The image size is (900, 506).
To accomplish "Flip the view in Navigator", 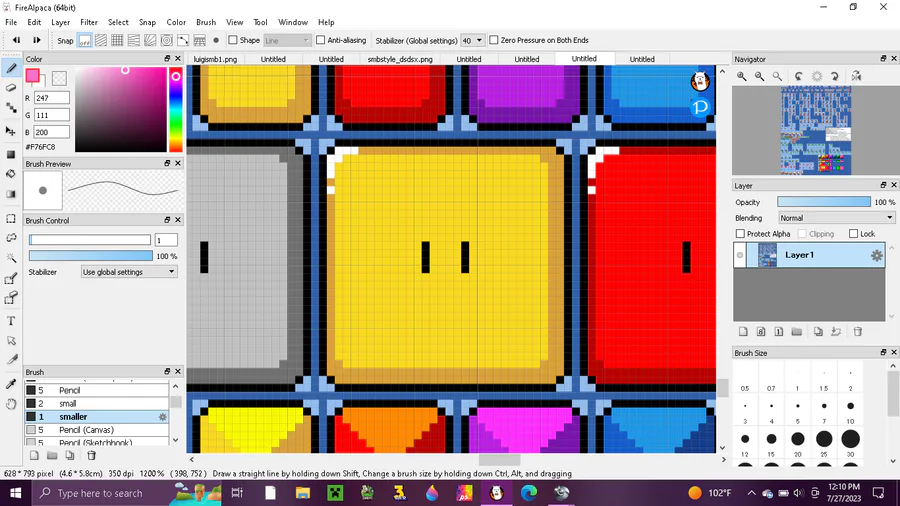I will point(856,76).
